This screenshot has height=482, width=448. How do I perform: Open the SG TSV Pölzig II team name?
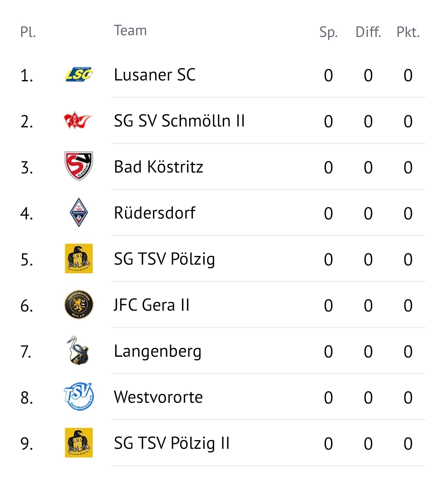[172, 443]
